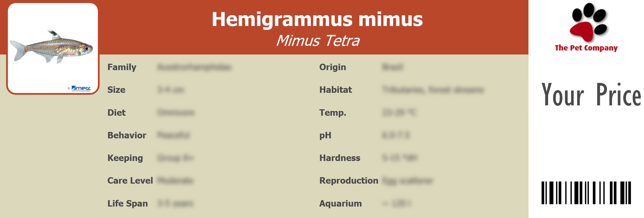644x218 pixels.
Task: Click the barcode graphic
Action: pos(586,193)
